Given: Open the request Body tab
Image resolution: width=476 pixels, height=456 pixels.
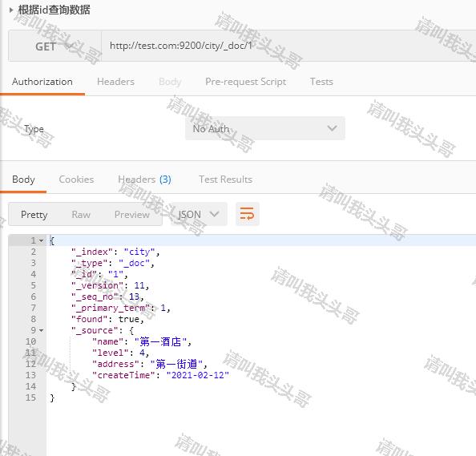Looking at the screenshot, I should point(170,82).
